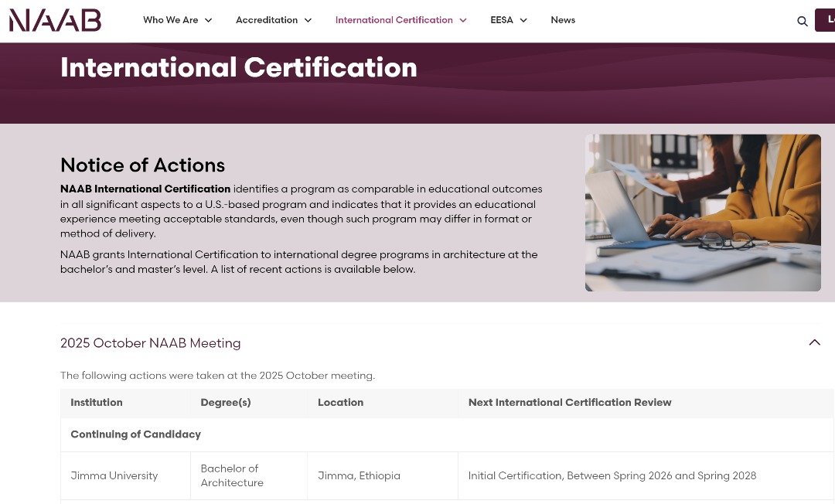This screenshot has height=504, width=835.
Task: Open the Accreditation menu
Action: point(267,19)
